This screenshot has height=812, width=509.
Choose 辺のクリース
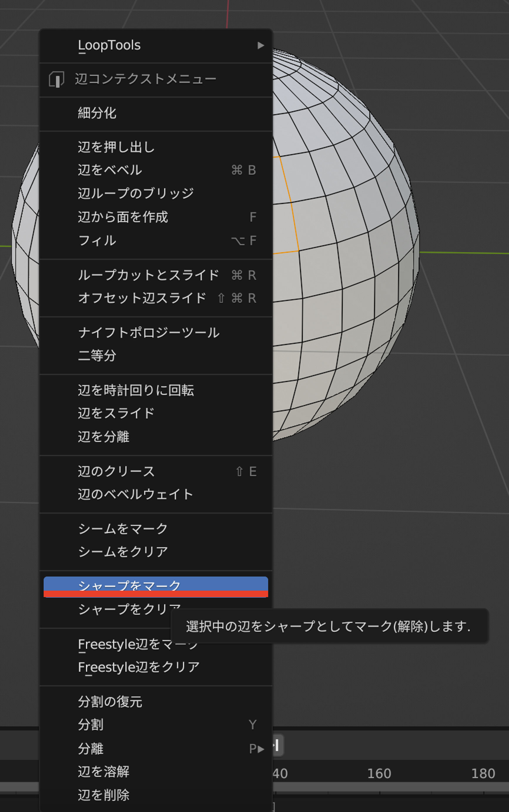(x=155, y=472)
